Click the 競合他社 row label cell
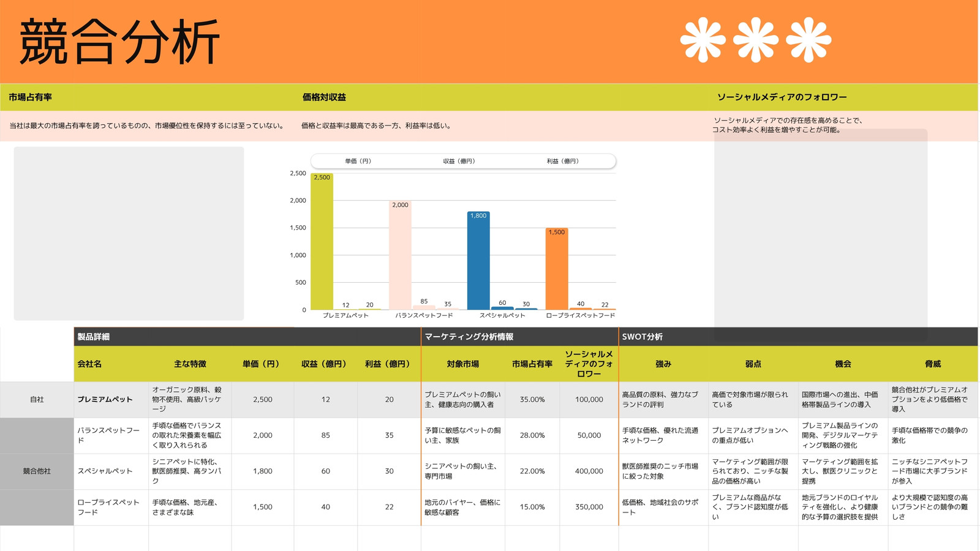Screen dimensions: 980x551 pos(37,471)
